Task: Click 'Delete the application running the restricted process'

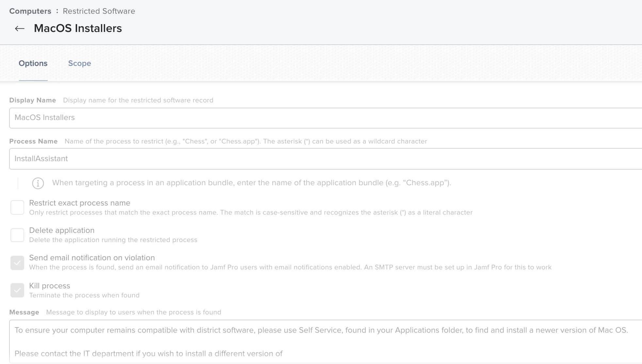Action: coord(113,240)
